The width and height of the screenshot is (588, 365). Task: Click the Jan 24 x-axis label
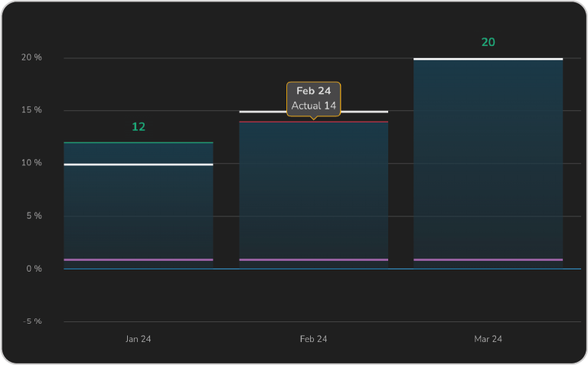139,338
